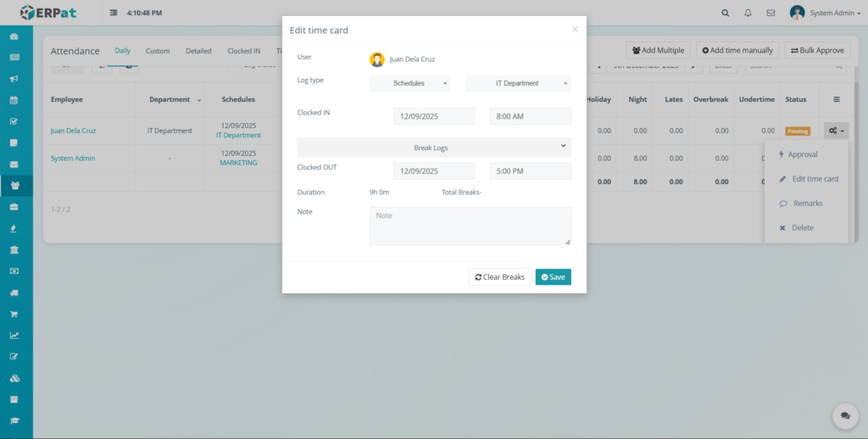This screenshot has width=868, height=439.
Task: Click the archive box icon in sidebar
Action: (14, 399)
